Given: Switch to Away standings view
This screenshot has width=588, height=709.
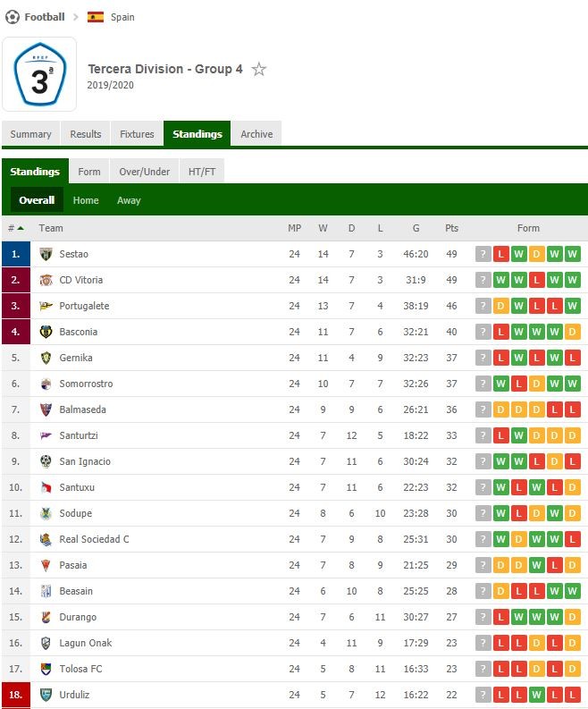Looking at the screenshot, I should (x=129, y=200).
